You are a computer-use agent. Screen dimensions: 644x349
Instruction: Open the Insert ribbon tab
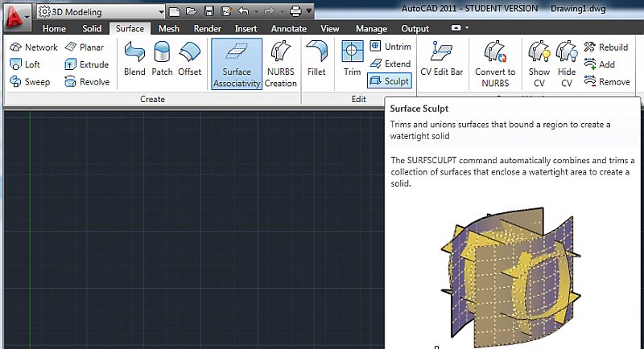[x=246, y=29]
